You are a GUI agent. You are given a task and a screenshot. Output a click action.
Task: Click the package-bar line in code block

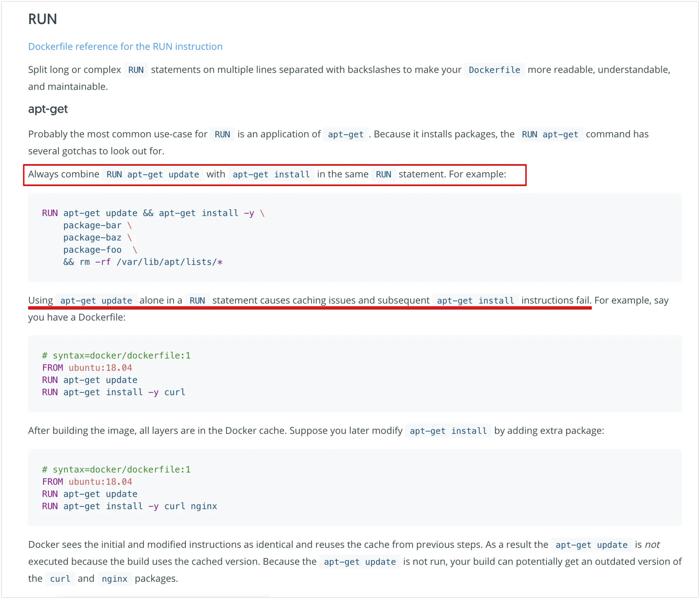(x=92, y=226)
